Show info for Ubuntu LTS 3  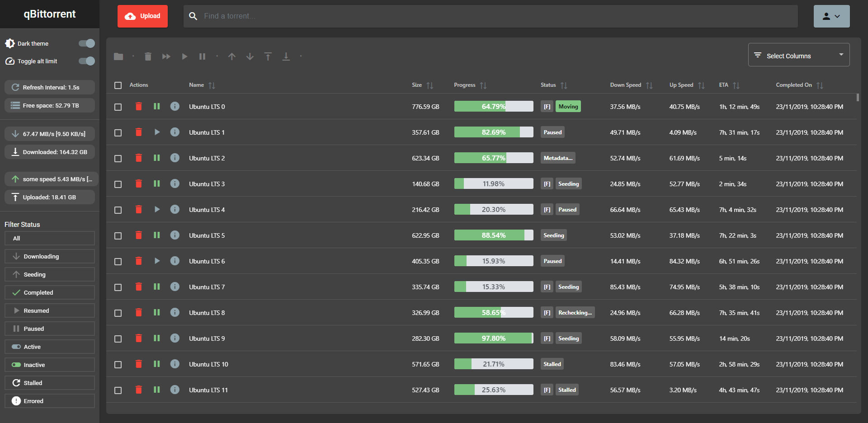175,183
